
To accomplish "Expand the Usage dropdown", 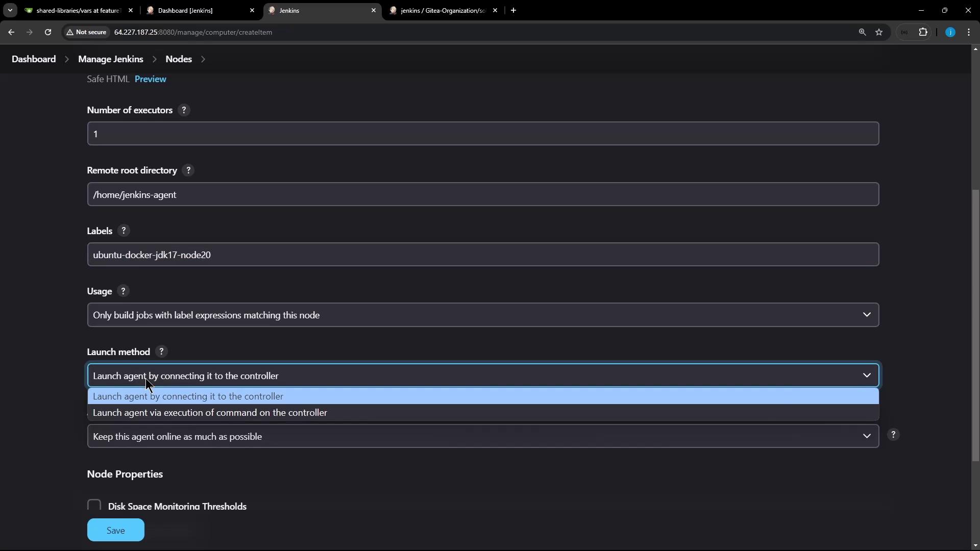I will [482, 315].
